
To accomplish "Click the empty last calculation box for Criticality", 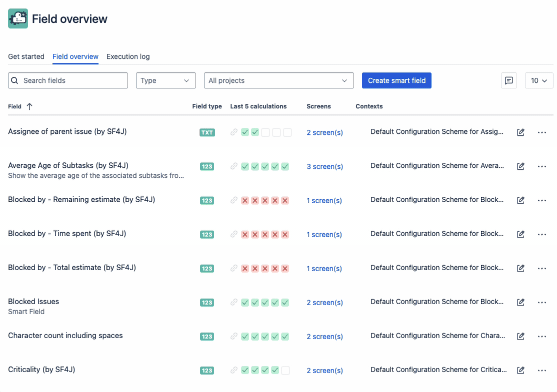I will (x=285, y=370).
